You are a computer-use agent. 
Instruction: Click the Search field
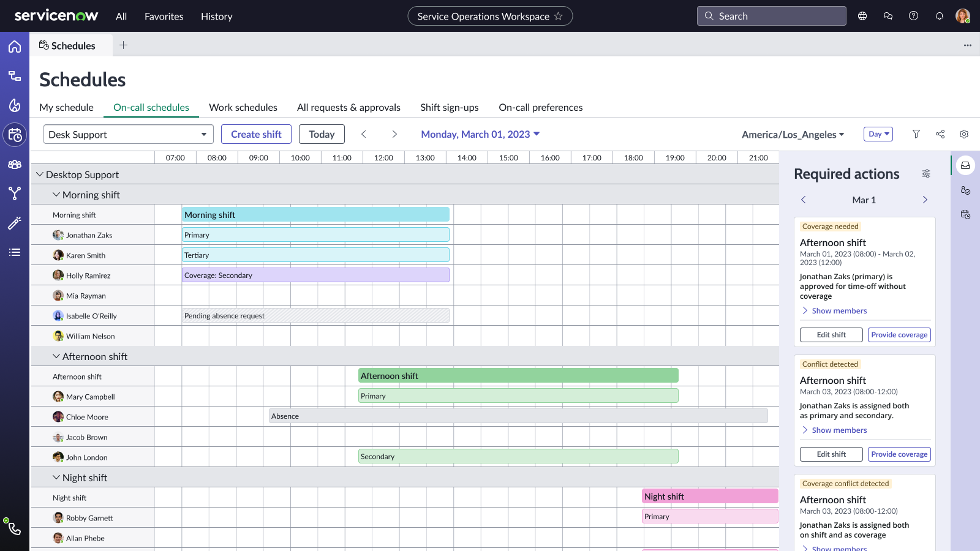772,16
